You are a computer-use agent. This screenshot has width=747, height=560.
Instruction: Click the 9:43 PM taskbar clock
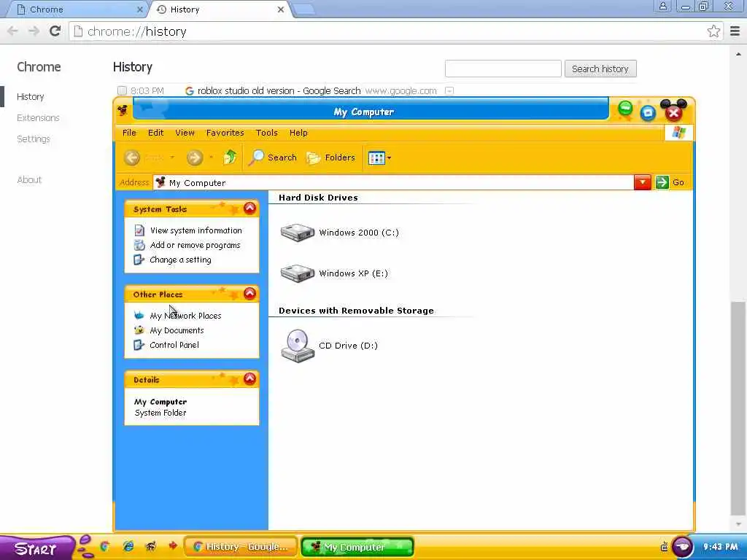point(720,547)
